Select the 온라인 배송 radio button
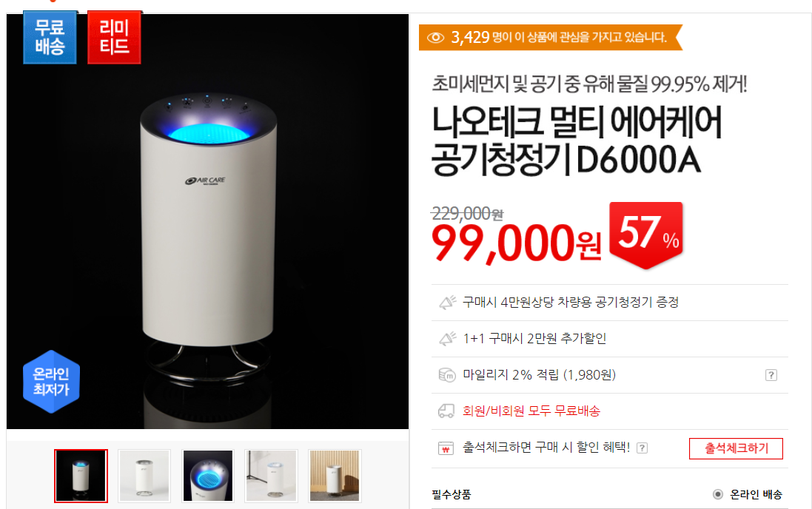812x509 pixels. (x=718, y=494)
